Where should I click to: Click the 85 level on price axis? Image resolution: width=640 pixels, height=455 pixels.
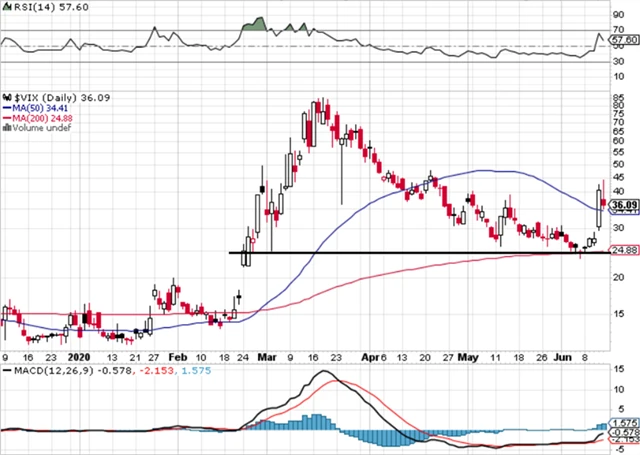pyautogui.click(x=620, y=99)
